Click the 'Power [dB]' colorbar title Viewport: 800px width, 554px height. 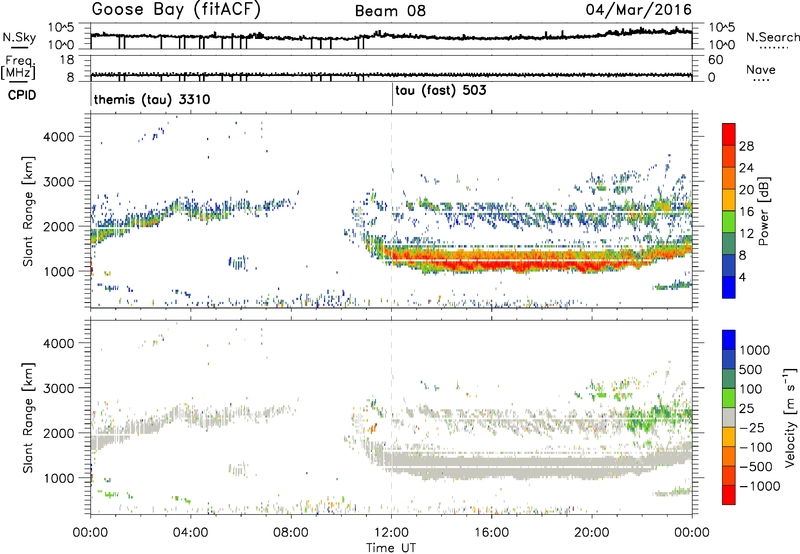click(764, 211)
